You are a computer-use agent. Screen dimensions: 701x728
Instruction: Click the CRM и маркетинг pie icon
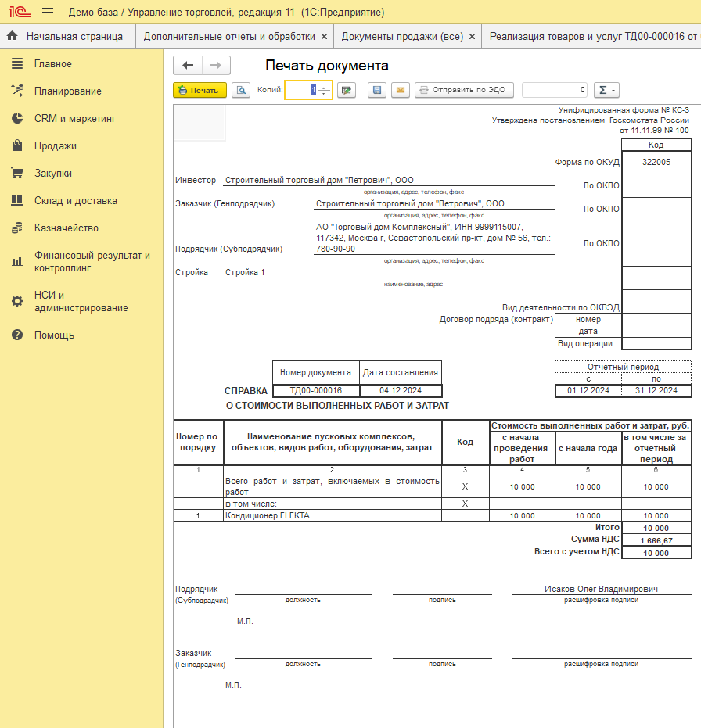click(17, 118)
